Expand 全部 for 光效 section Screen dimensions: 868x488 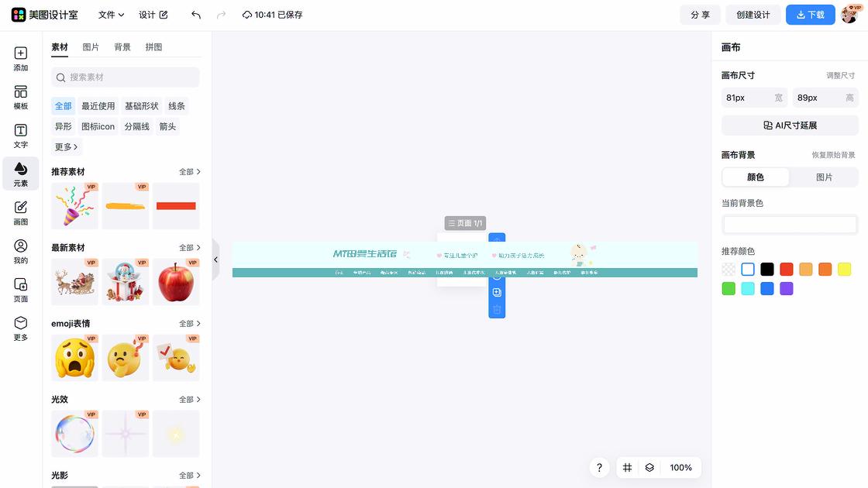tap(189, 400)
